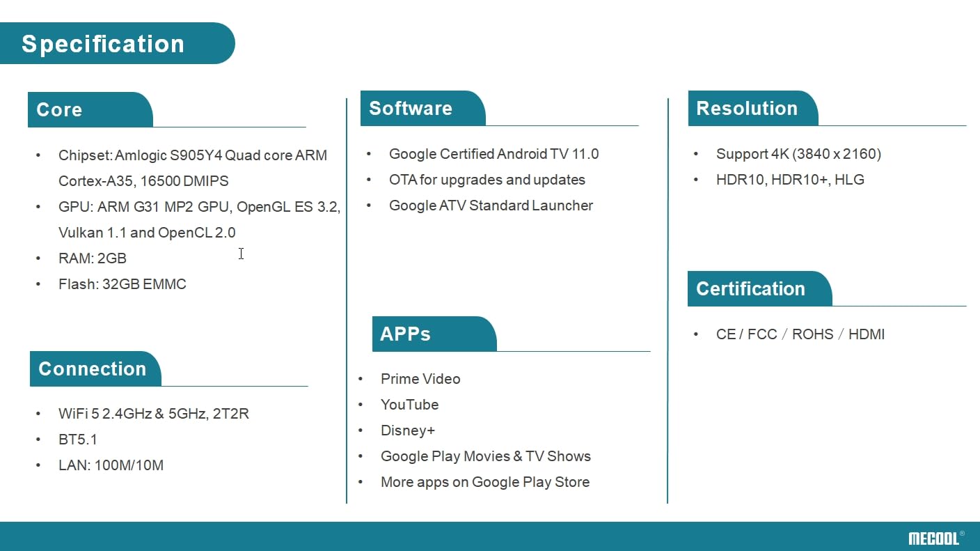Click the BT5.1 bullet item
Image resolution: width=980 pixels, height=551 pixels.
click(78, 440)
